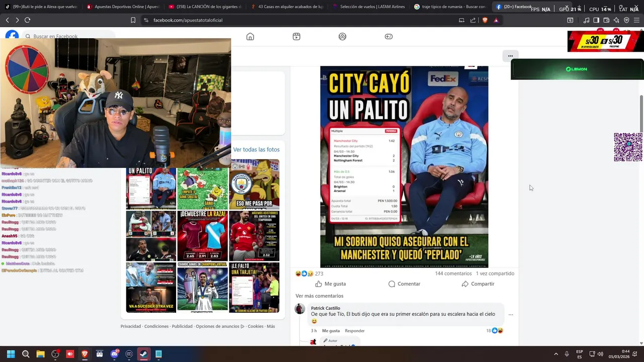Open the ¡Le faltó una tarjeta! photo thumbnail
The image size is (644, 362).
point(254,288)
